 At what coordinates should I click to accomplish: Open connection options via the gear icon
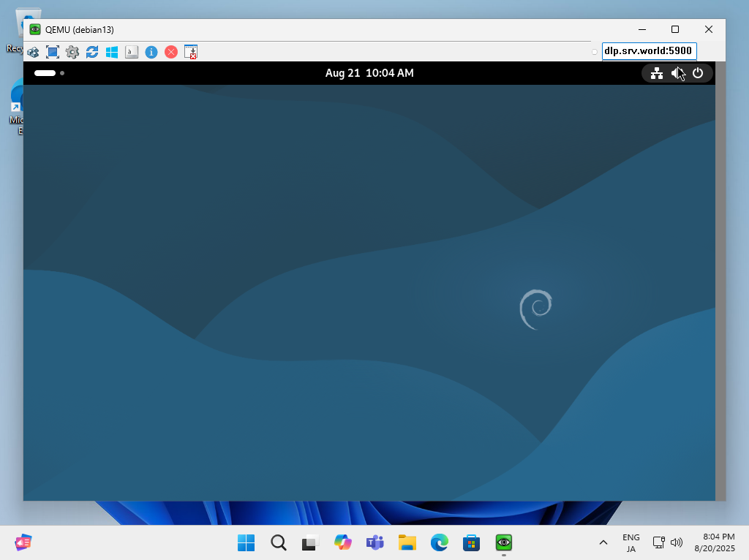pyautogui.click(x=72, y=52)
